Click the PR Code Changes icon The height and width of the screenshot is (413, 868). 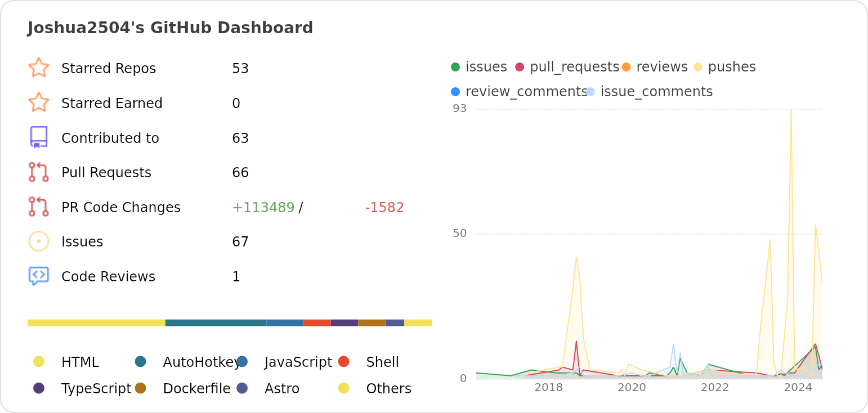click(39, 206)
